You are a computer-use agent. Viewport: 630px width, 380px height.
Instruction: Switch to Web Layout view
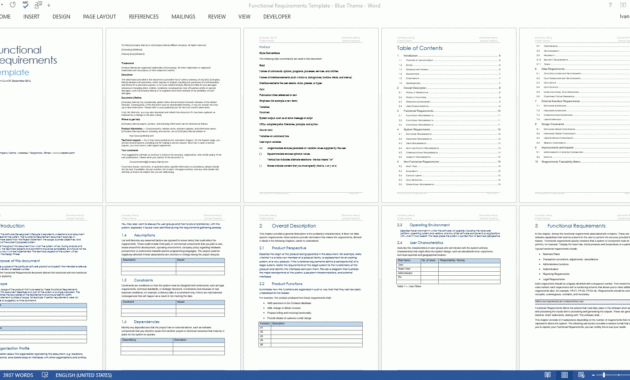click(x=582, y=375)
